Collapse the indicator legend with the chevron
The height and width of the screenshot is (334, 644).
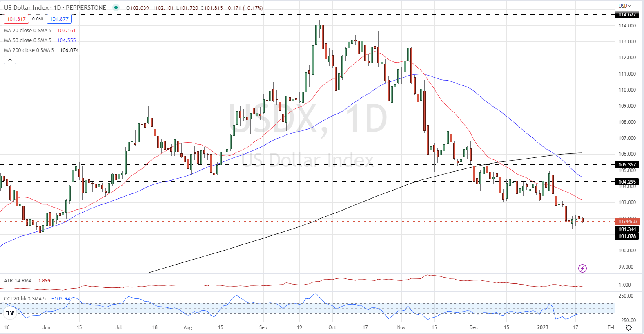10,60
